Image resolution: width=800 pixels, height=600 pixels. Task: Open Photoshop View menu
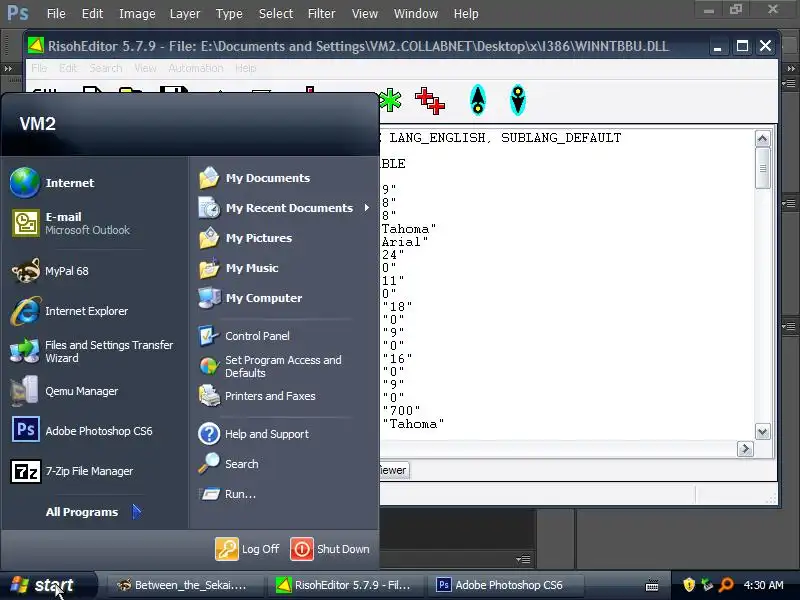(x=365, y=14)
